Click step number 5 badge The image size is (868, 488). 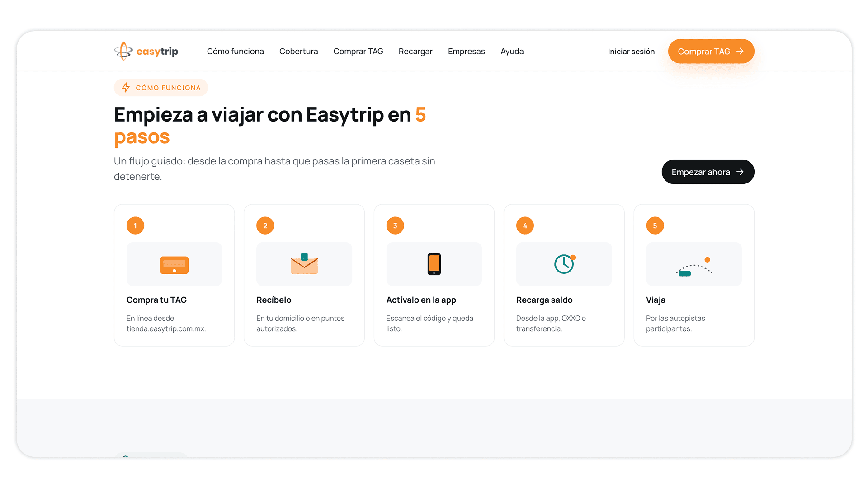coord(655,225)
